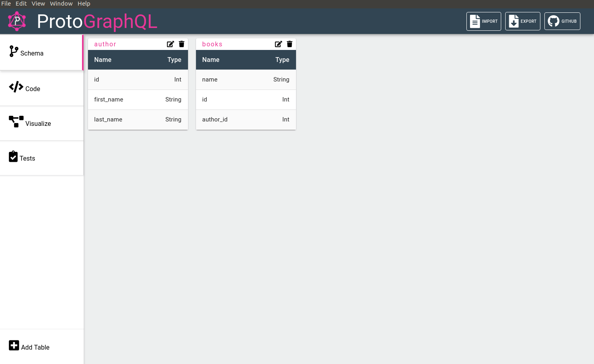Click the Export download icon
Screen dimensions: 594x364
click(x=514, y=21)
